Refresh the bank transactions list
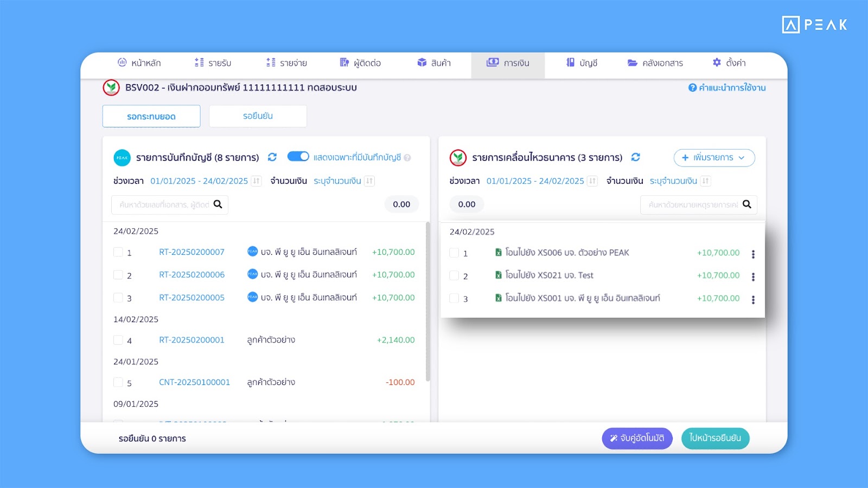The width and height of the screenshot is (868, 488). click(635, 157)
